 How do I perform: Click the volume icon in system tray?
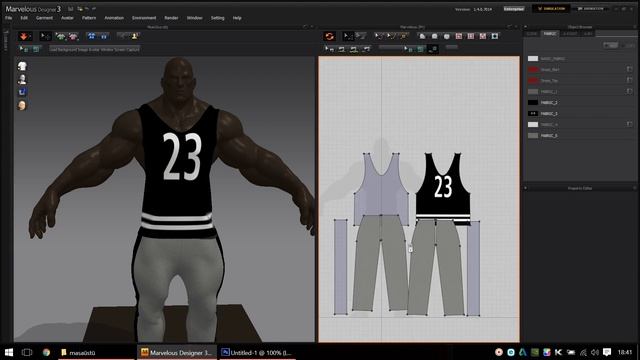click(595, 352)
